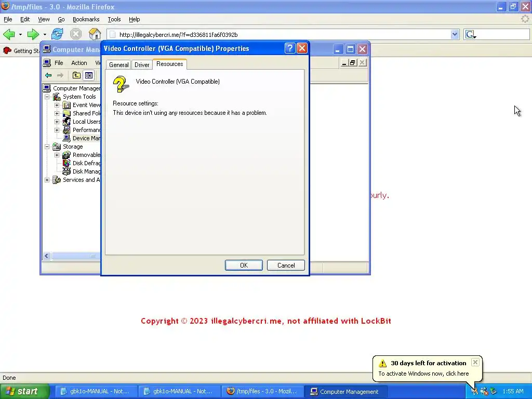This screenshot has width=532, height=399.
Task: Select Disk Defragmenter in the tree
Action: click(86, 163)
